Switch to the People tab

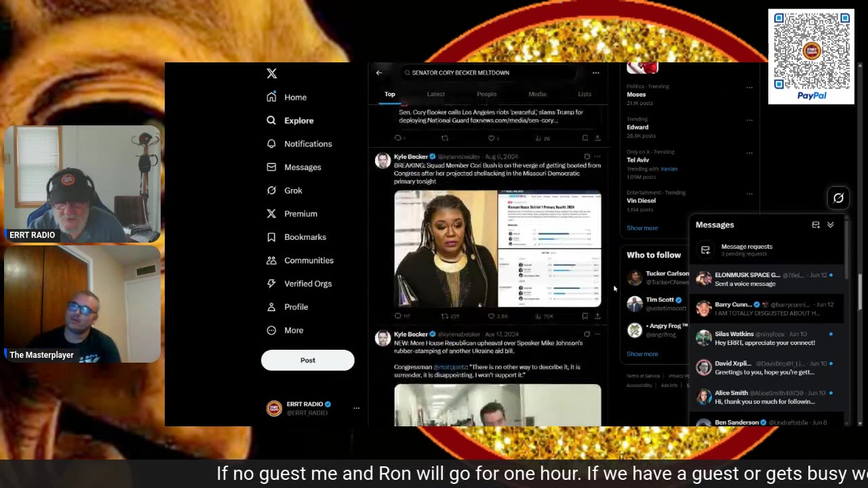pyautogui.click(x=486, y=94)
